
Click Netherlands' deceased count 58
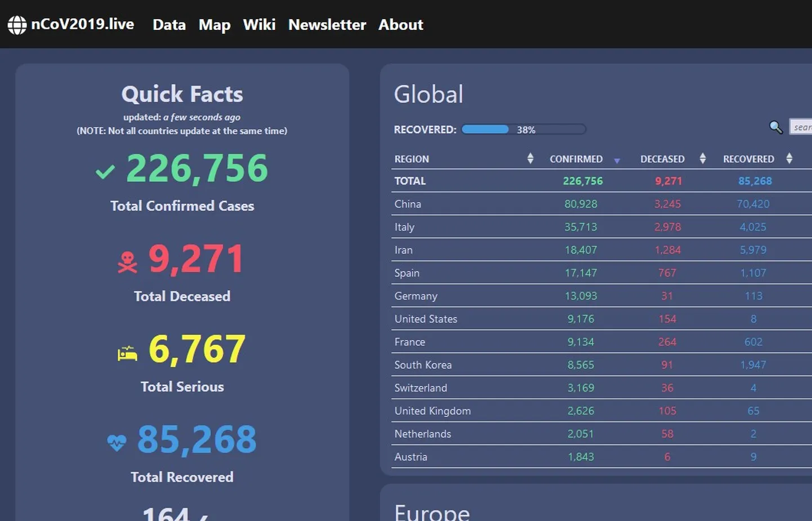point(667,434)
